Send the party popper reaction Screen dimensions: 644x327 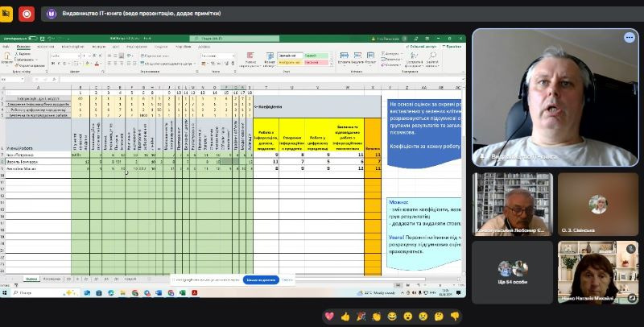361,317
